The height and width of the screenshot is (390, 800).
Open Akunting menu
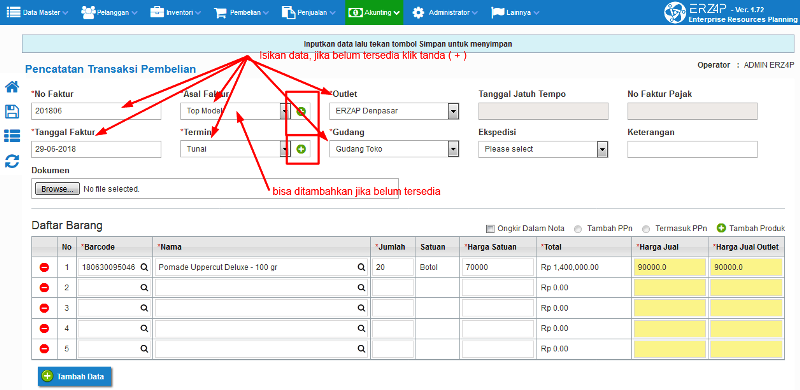pyautogui.click(x=374, y=12)
